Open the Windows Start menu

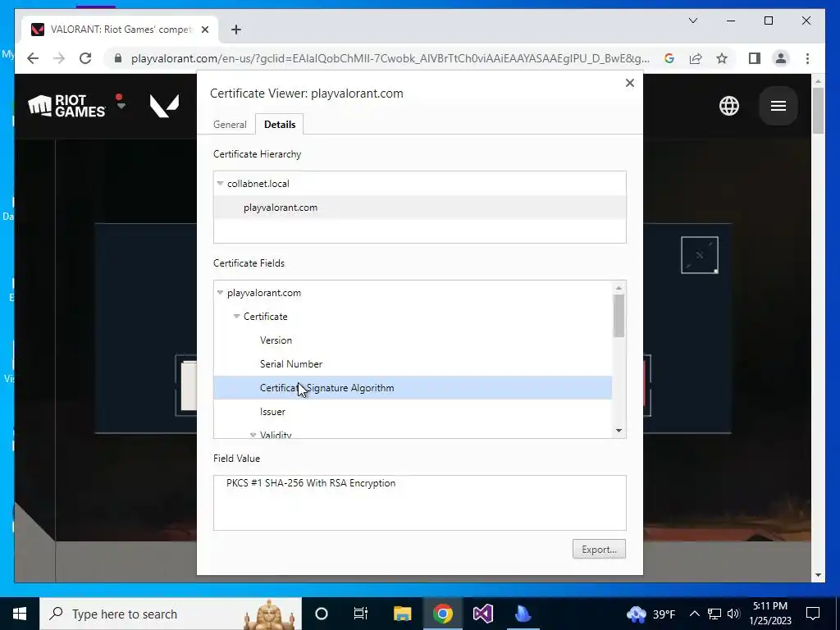tap(20, 614)
